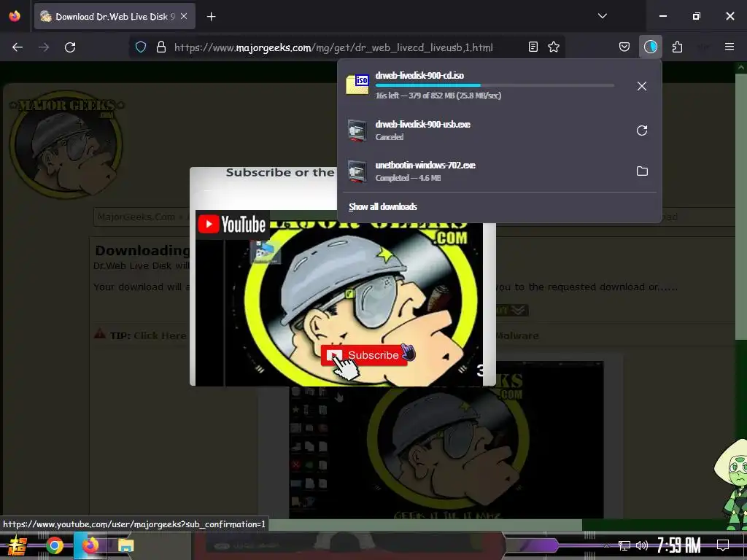Click the Subscribe button in the popup
747x560 pixels.
[364, 355]
